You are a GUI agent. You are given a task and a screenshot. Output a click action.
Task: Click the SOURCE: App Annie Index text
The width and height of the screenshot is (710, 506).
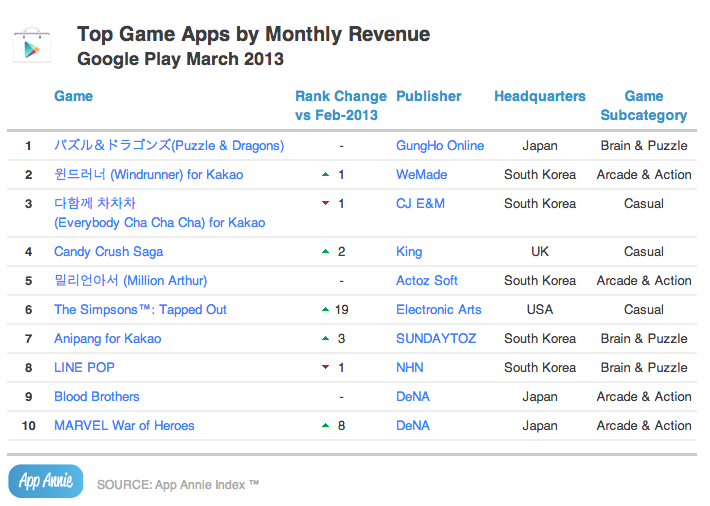[x=178, y=484]
